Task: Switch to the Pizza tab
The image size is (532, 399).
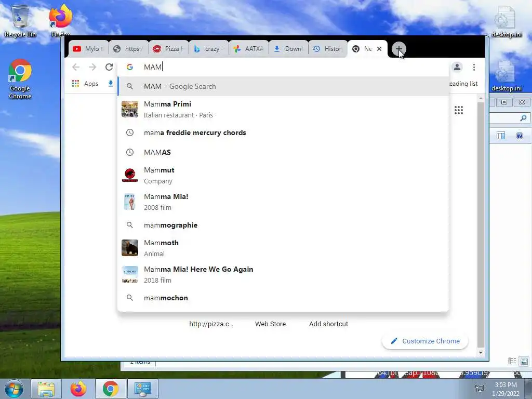Action: (x=169, y=49)
